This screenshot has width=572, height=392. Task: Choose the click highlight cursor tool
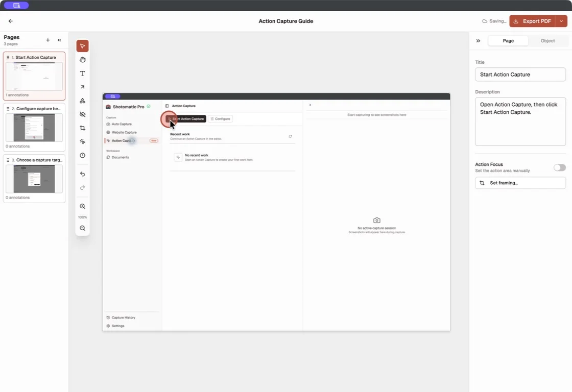pyautogui.click(x=82, y=141)
